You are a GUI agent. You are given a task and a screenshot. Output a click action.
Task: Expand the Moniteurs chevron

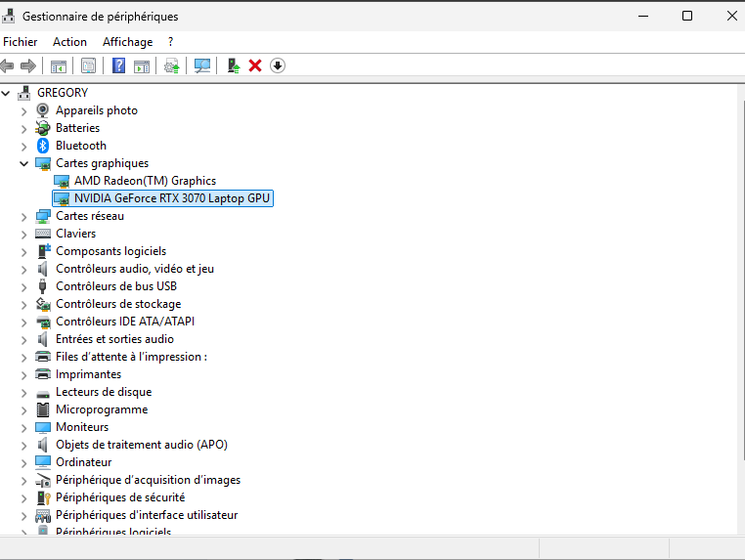tap(23, 428)
